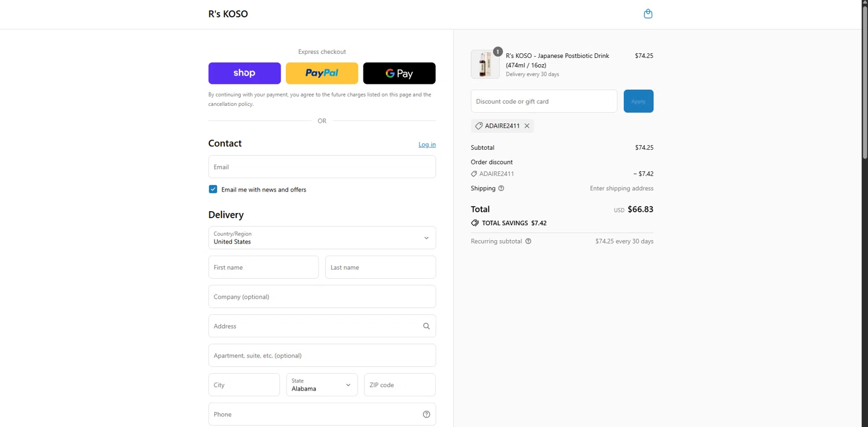Screen dimensions: 868x427
Task: Focus the First name field
Action: point(263,267)
